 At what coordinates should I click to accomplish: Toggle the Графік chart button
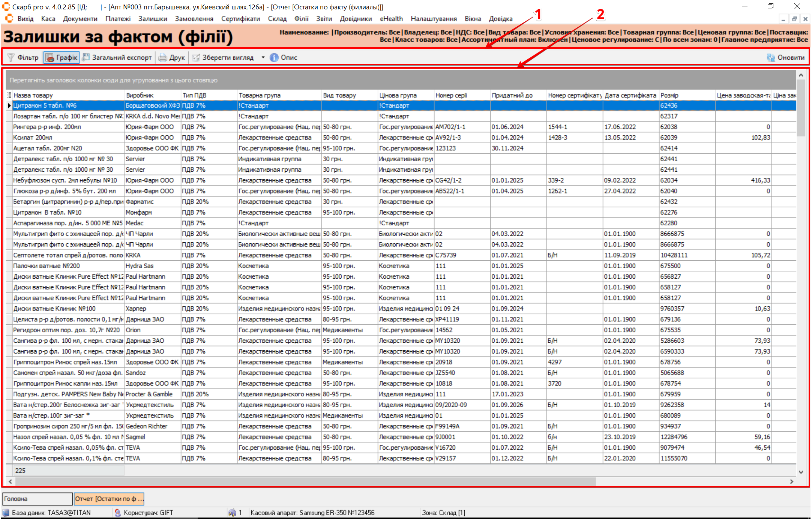[x=62, y=57]
